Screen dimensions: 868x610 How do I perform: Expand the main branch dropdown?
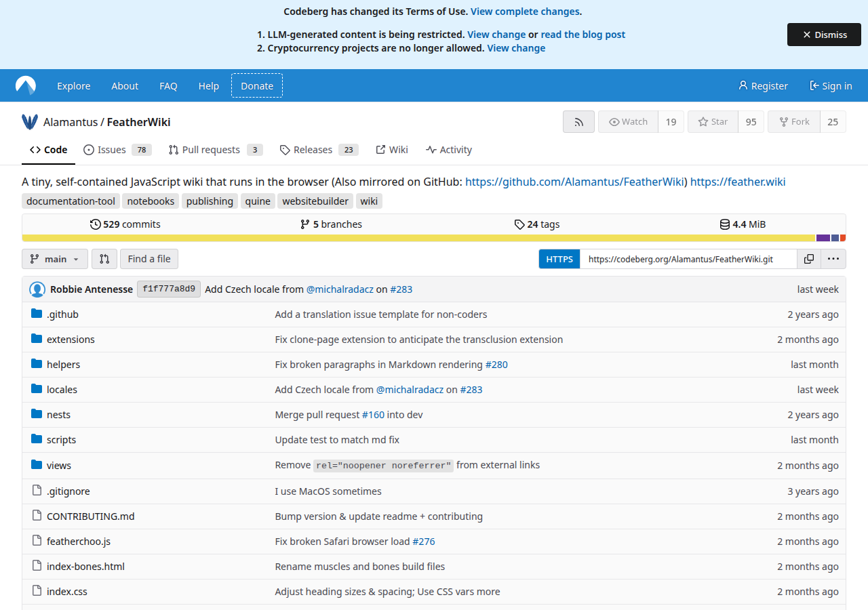[55, 259]
